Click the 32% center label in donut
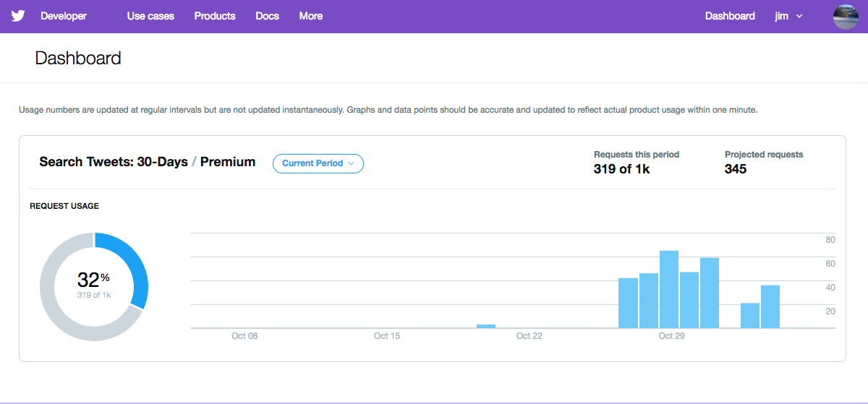Viewport: 868px width, 404px height. click(x=93, y=280)
